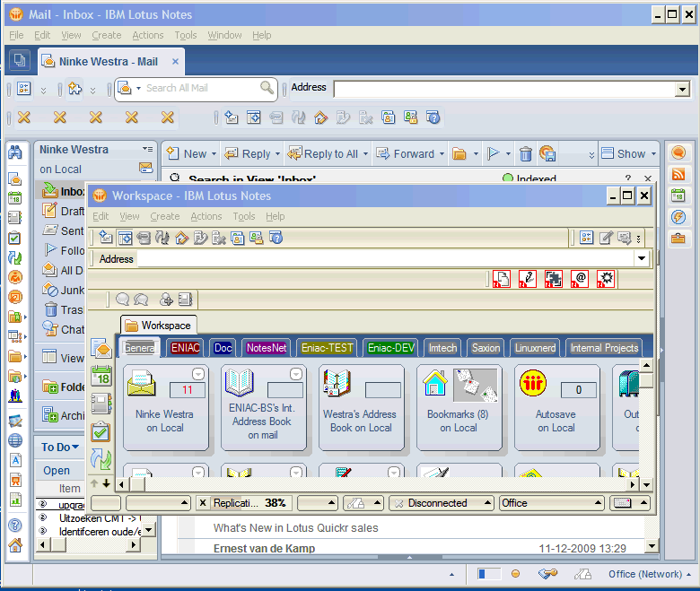Click the key security icon in the bottom status bar

[547, 574]
